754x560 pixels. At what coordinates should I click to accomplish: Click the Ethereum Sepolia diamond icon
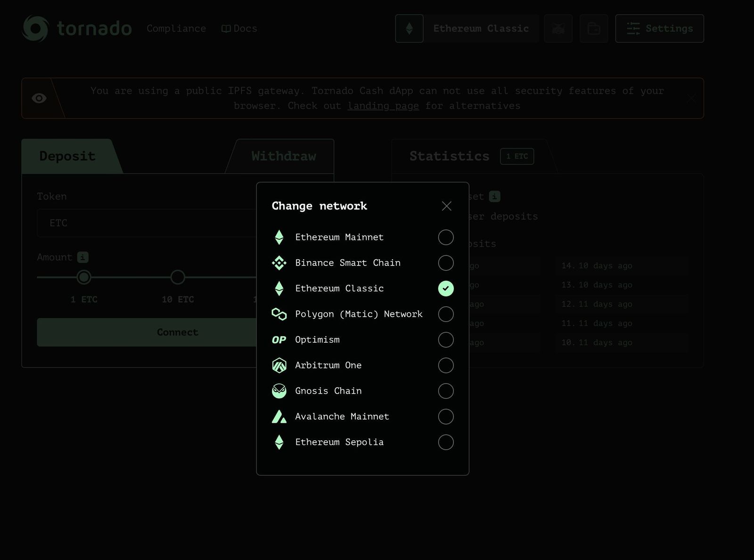(279, 442)
